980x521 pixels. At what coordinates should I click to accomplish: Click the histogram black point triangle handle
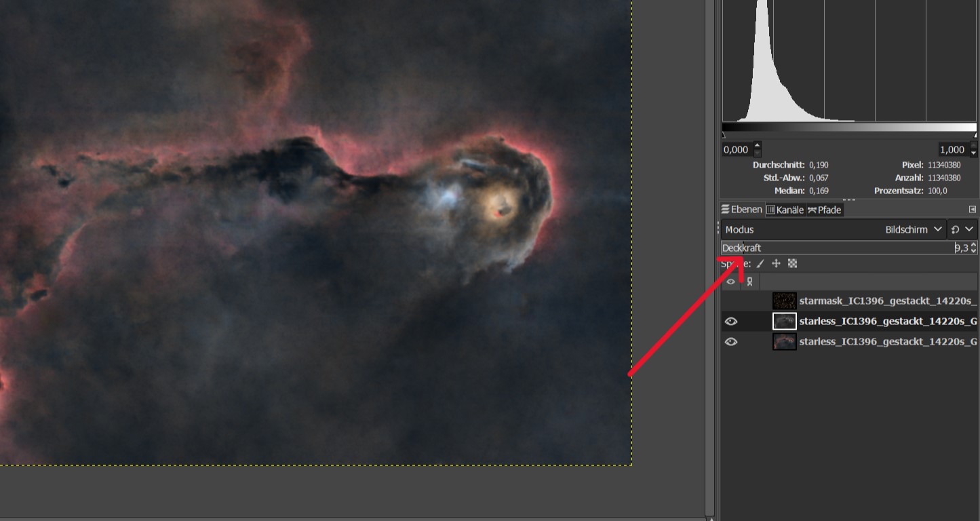[724, 135]
